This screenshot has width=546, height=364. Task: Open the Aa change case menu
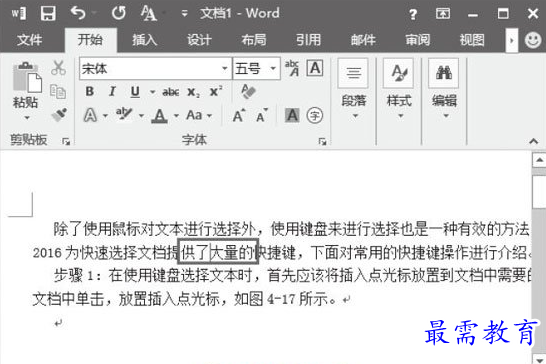point(199,115)
